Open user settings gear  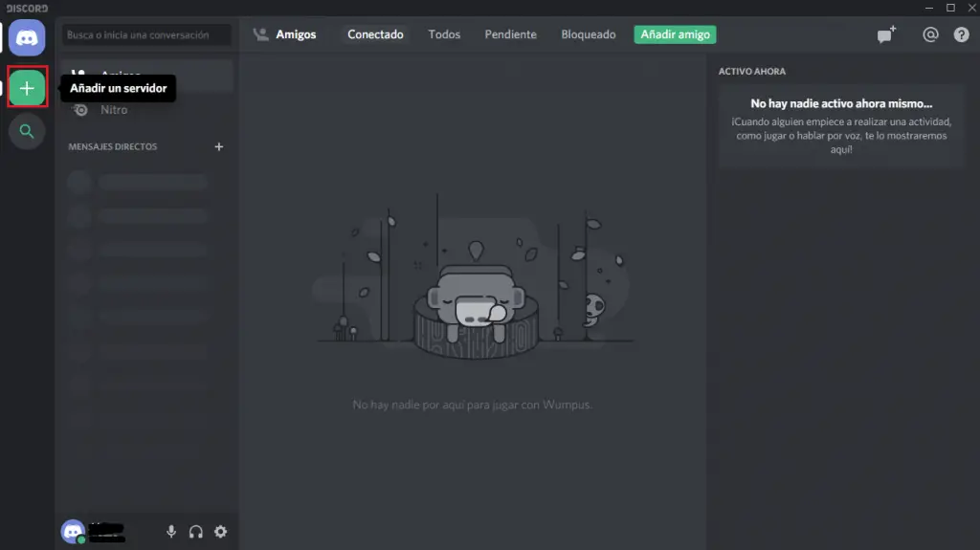tap(221, 532)
